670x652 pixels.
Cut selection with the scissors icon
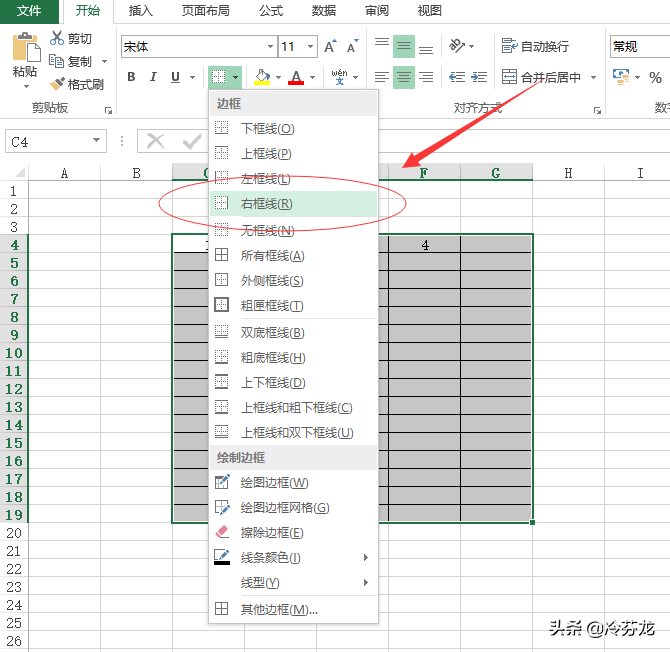pos(56,38)
